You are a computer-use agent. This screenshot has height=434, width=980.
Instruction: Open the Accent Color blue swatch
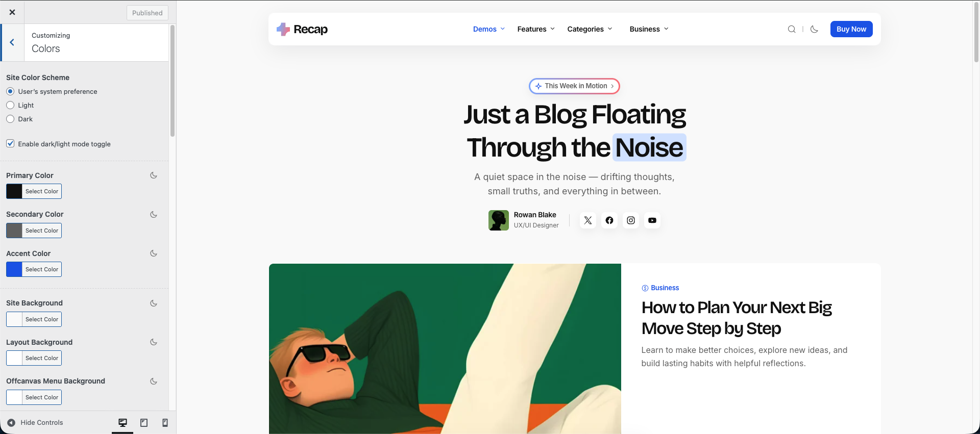14,269
